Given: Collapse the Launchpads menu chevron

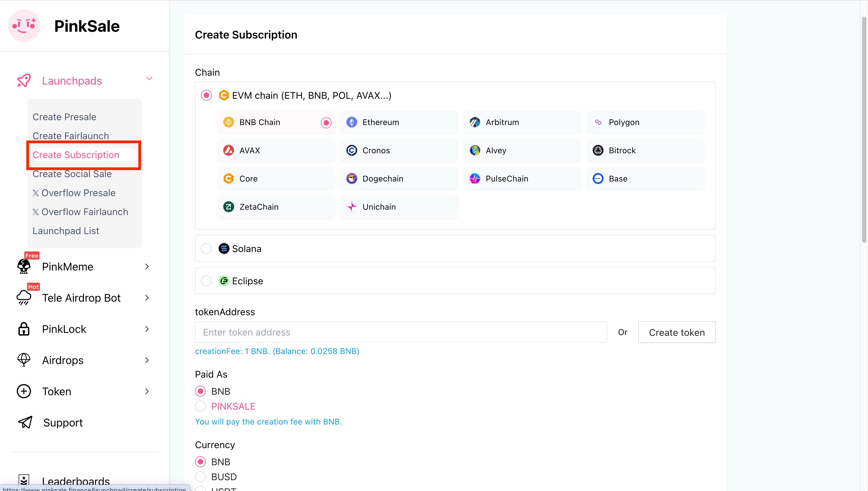Looking at the screenshot, I should coord(149,79).
